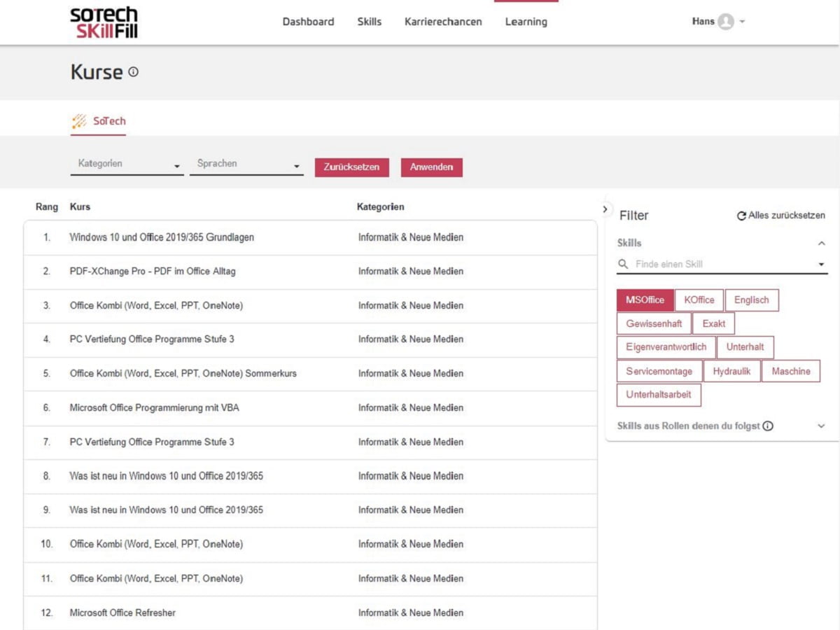The width and height of the screenshot is (840, 630).
Task: Open course Microsoft Office Programmierung mit VBA
Action: click(154, 407)
